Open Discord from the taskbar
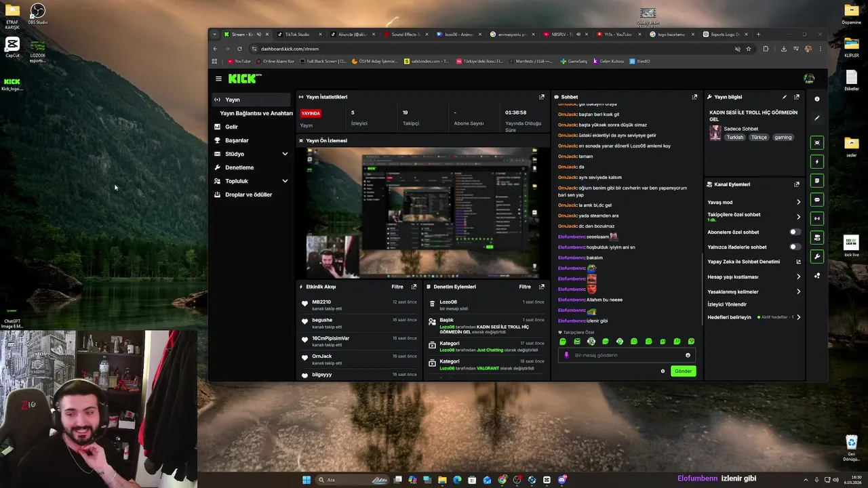The width and height of the screenshot is (868, 488). click(562, 480)
